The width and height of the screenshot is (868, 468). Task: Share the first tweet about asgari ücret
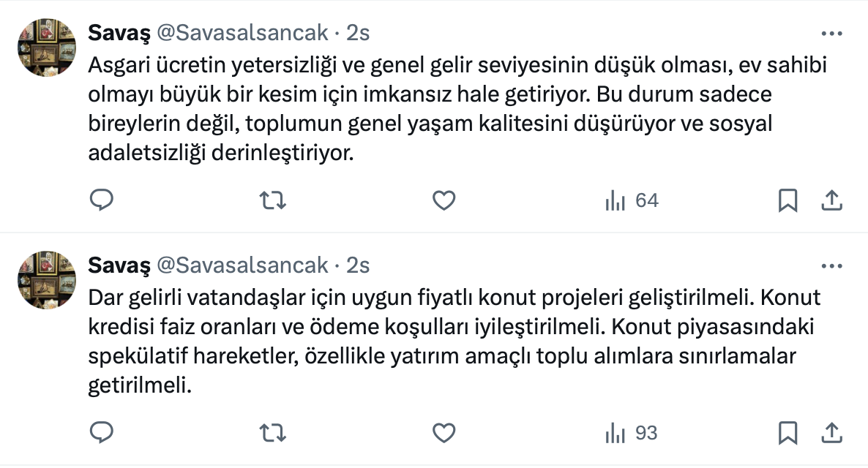point(831,200)
